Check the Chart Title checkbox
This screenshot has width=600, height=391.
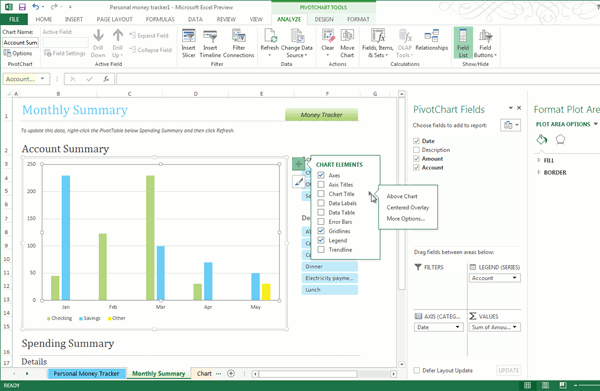pos(321,194)
